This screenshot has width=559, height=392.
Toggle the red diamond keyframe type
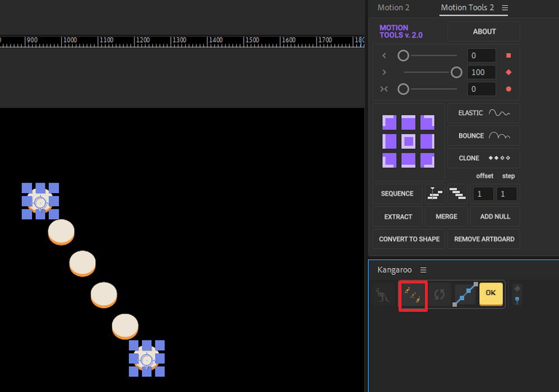(x=509, y=72)
